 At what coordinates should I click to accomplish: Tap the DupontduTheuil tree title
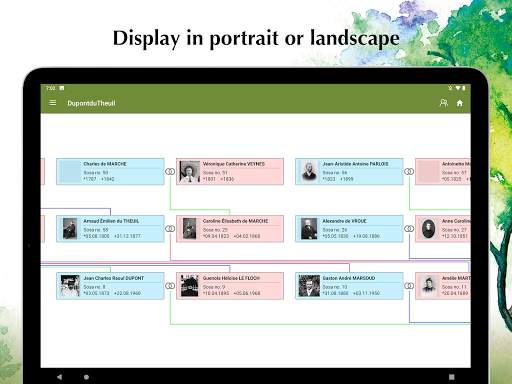click(91, 103)
